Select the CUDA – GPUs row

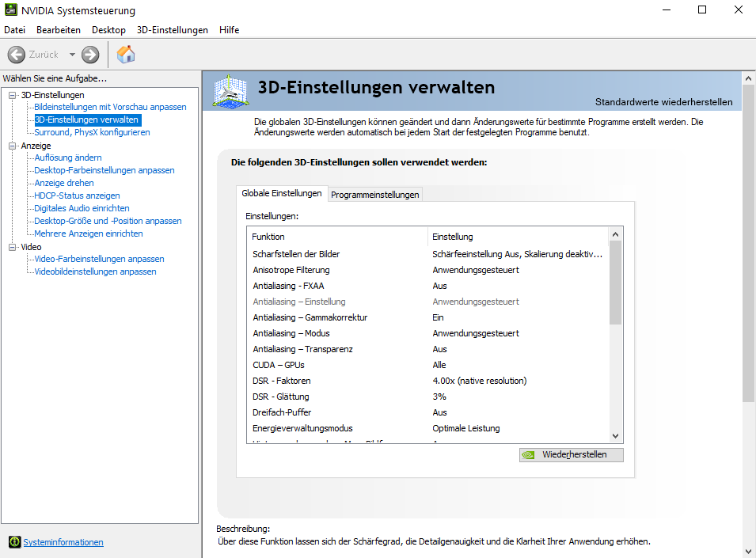tap(427, 365)
